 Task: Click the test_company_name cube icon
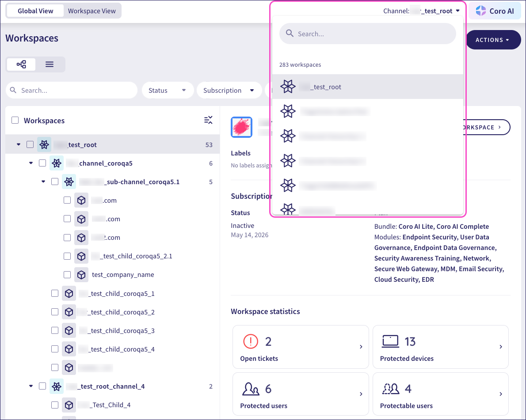click(x=81, y=275)
